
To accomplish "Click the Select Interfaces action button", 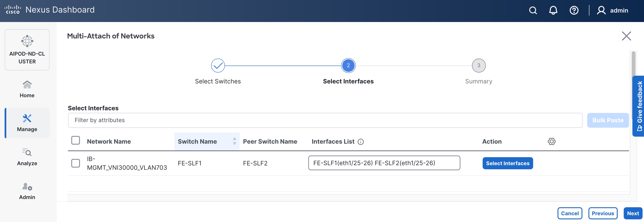I will 508,163.
